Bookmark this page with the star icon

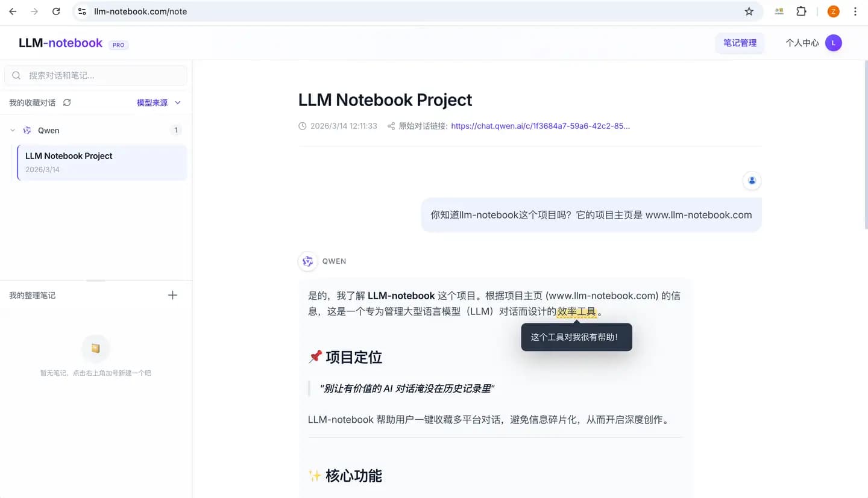click(749, 11)
